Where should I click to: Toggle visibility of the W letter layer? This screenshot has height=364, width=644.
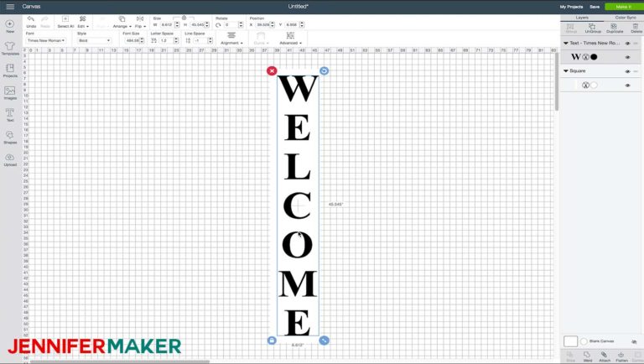(627, 58)
